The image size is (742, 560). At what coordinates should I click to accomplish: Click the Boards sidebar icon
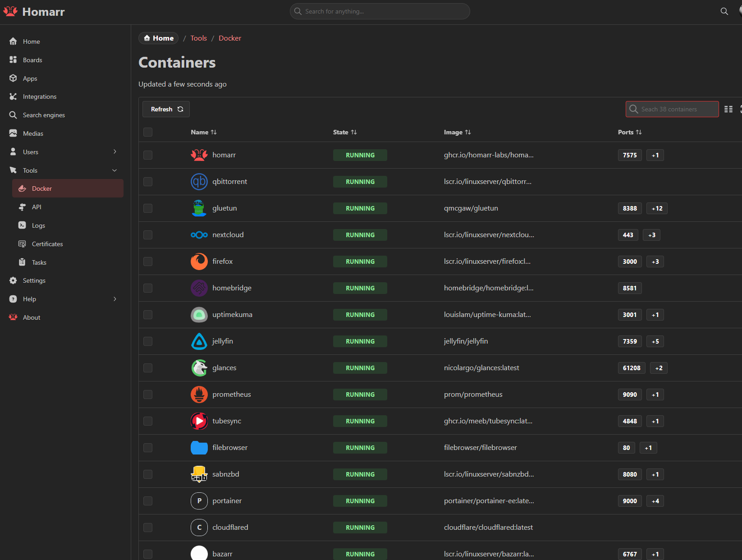point(13,60)
